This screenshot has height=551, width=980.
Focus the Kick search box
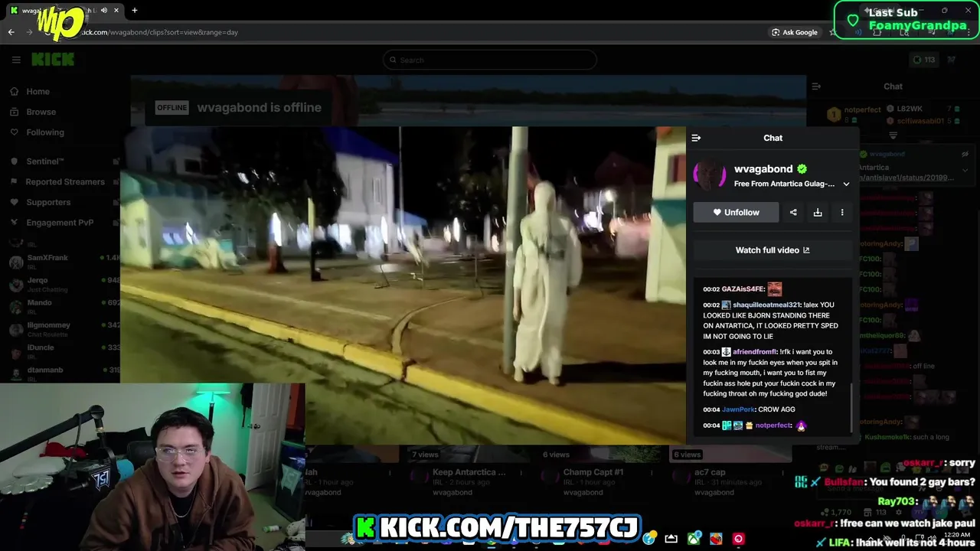pyautogui.click(x=490, y=60)
